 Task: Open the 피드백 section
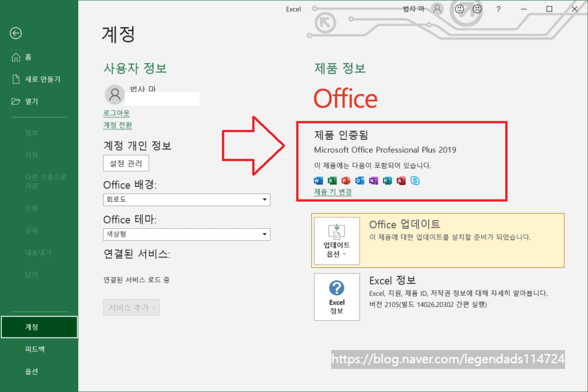tap(39, 349)
